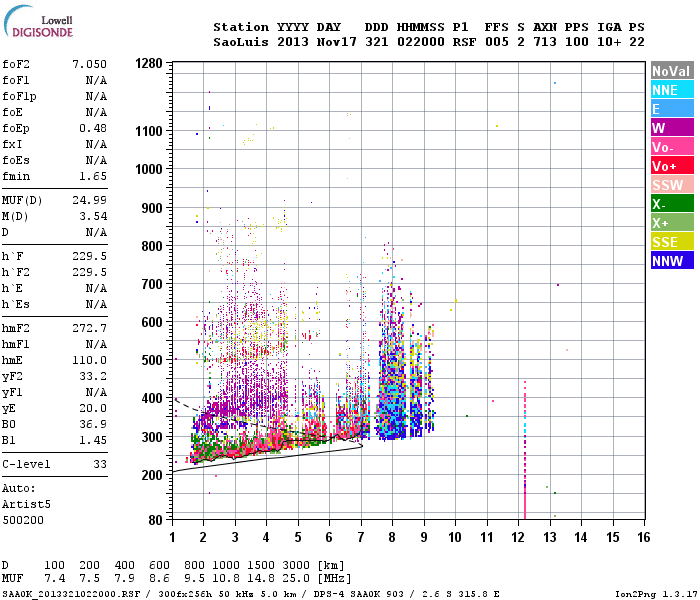This screenshot has width=700, height=600.
Task: Click the D distance 3000 column header
Action: point(296,565)
